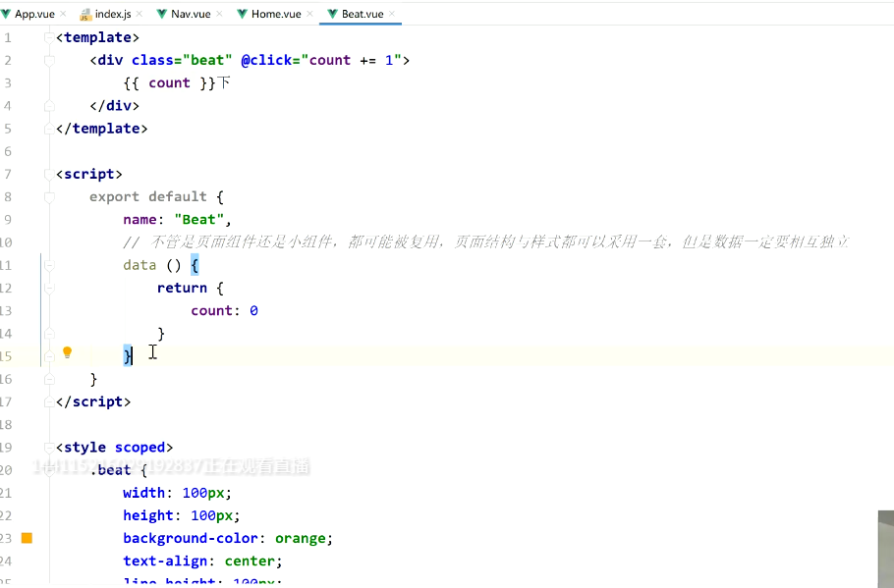
Task: Click the closing </script> tag
Action: point(93,402)
